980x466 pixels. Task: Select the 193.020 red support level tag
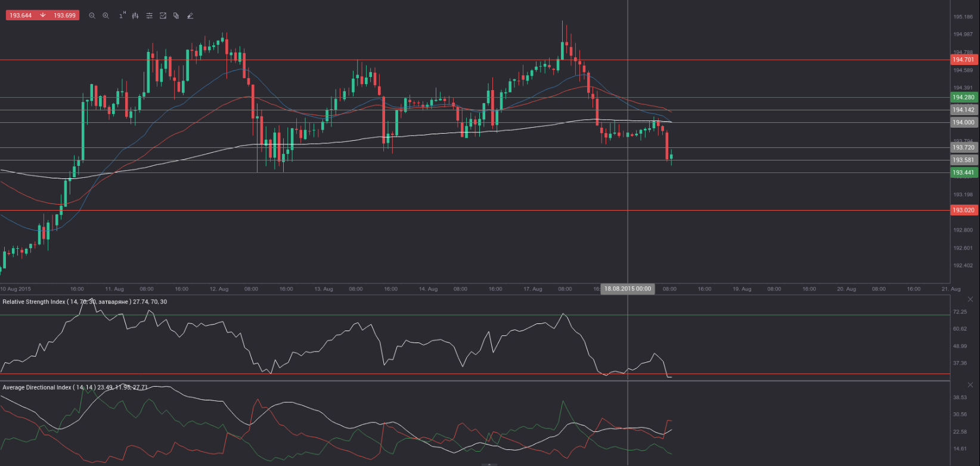point(963,210)
